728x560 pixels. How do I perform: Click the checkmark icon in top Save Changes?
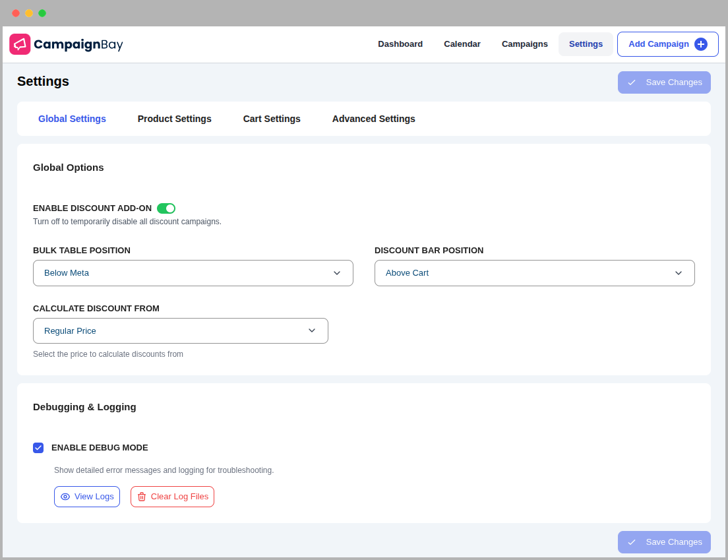coord(632,82)
